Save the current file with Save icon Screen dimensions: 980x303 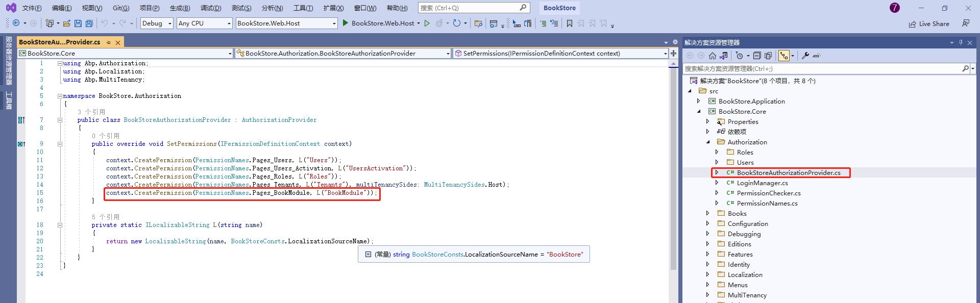tap(78, 23)
